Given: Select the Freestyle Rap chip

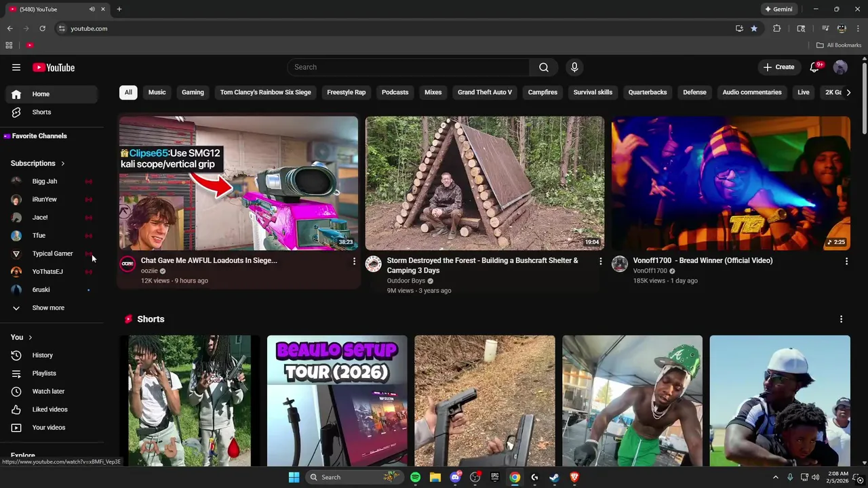Looking at the screenshot, I should 346,92.
